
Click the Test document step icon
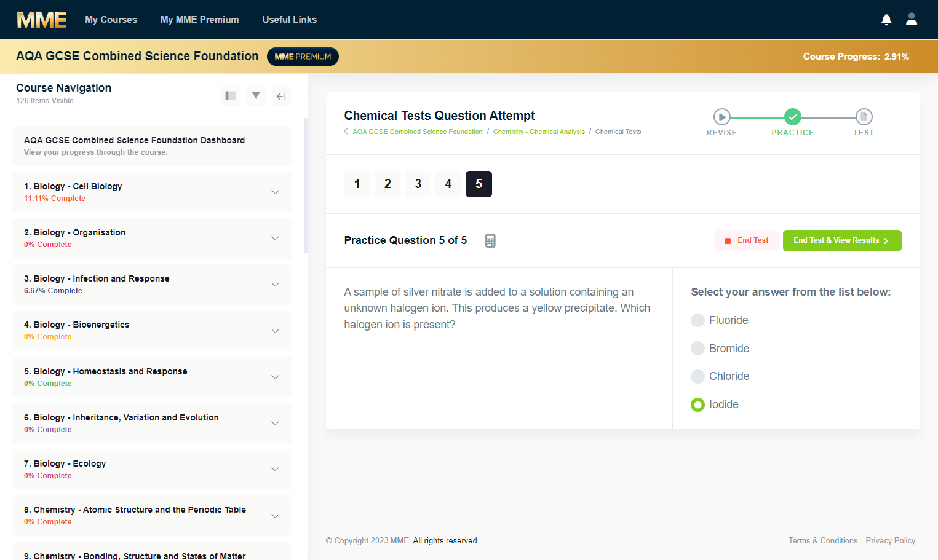coord(864,117)
